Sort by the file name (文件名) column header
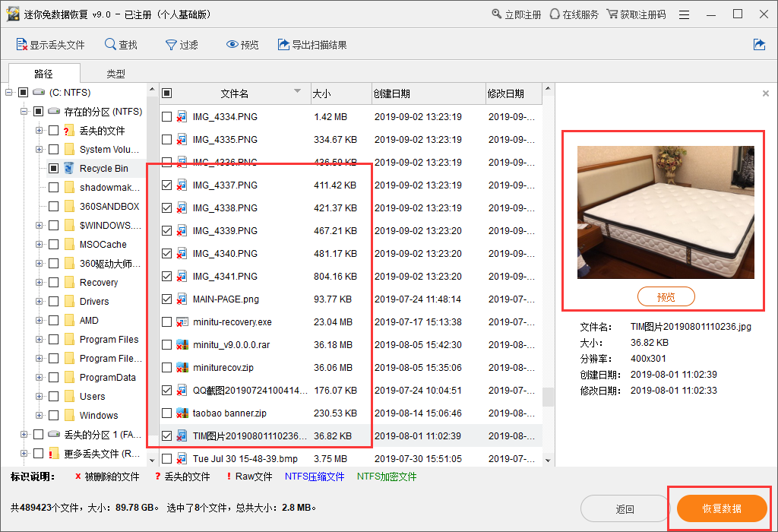Screen dimensions: 778x532 [234, 93]
